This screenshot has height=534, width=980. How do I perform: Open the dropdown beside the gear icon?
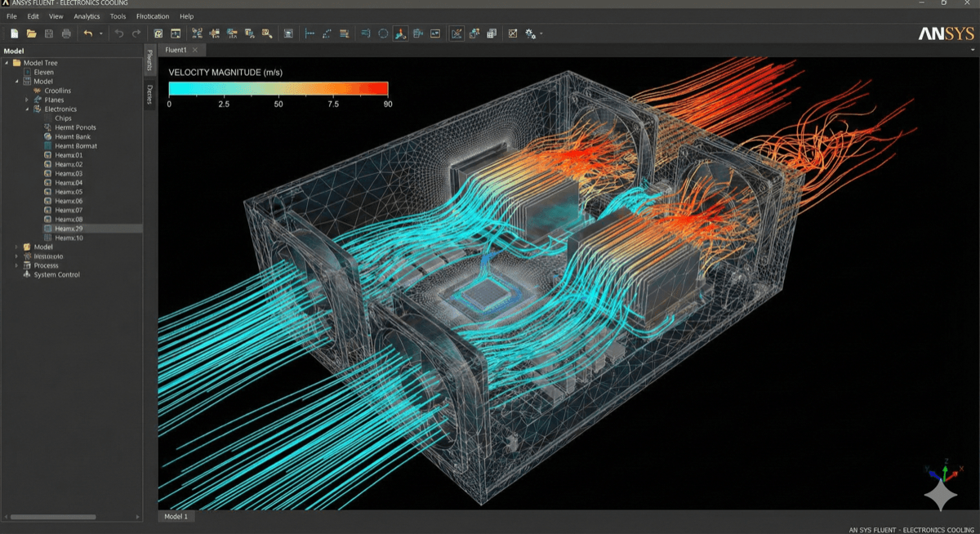pos(541,33)
